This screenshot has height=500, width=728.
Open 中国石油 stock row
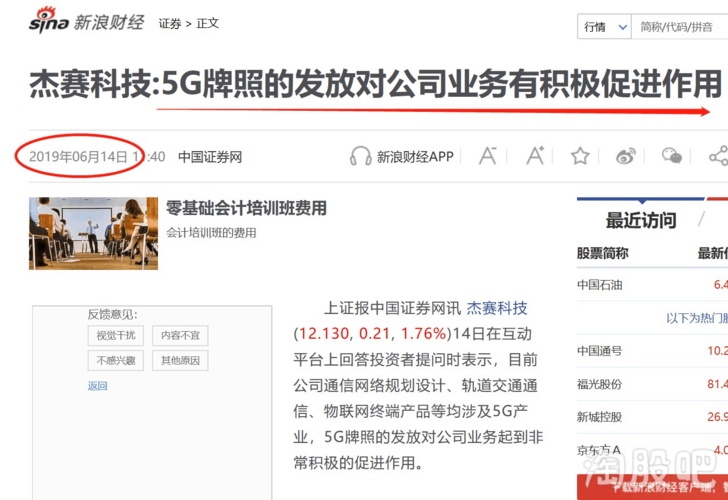(652, 285)
